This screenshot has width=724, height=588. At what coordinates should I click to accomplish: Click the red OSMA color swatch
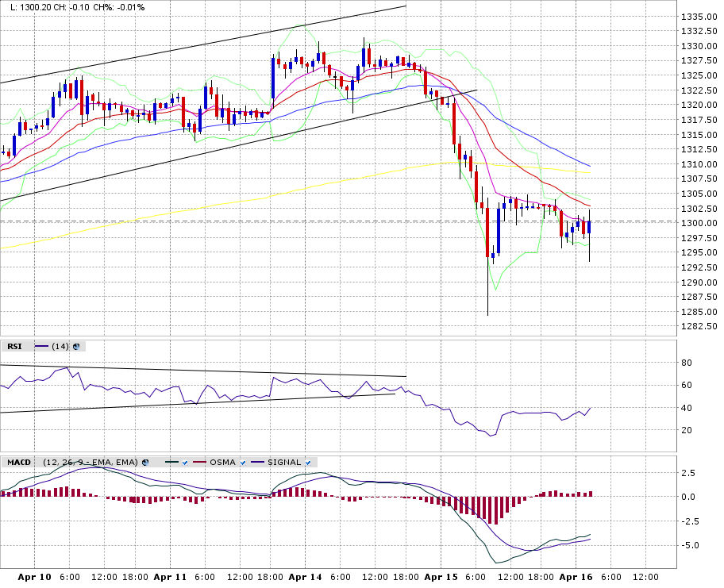click(199, 462)
